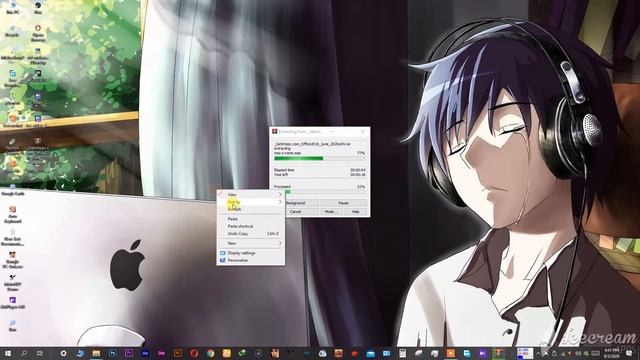Screen dimensions: 640x360
Task: Open the Asus Keyboard desktop shortcut
Action: [x=13, y=215]
